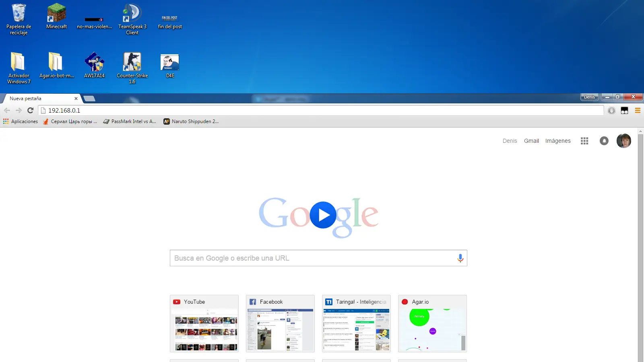
Task: Open the Taringa! most-visited thumbnail
Action: [356, 323]
